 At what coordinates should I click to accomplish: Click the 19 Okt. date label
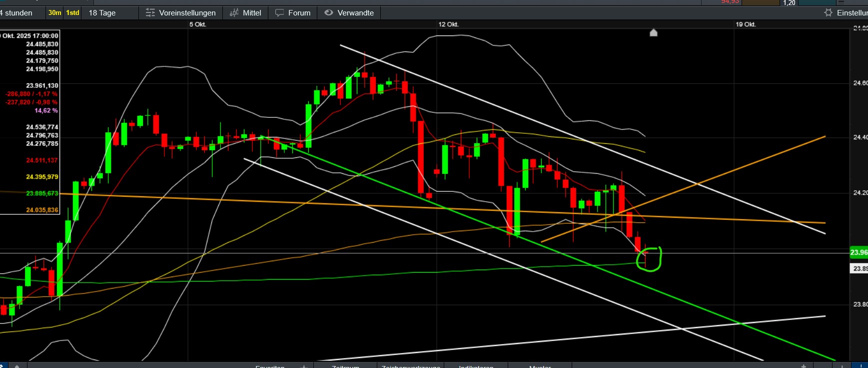[746, 24]
